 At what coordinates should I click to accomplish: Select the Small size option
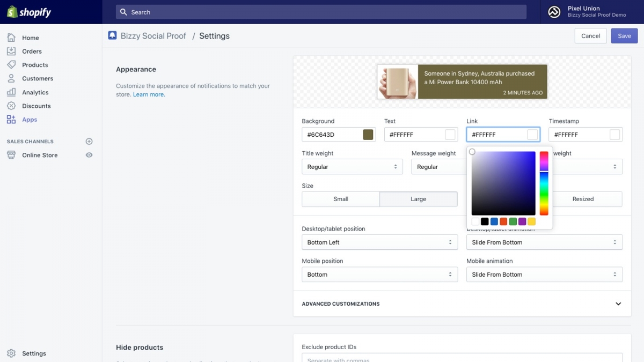341,199
